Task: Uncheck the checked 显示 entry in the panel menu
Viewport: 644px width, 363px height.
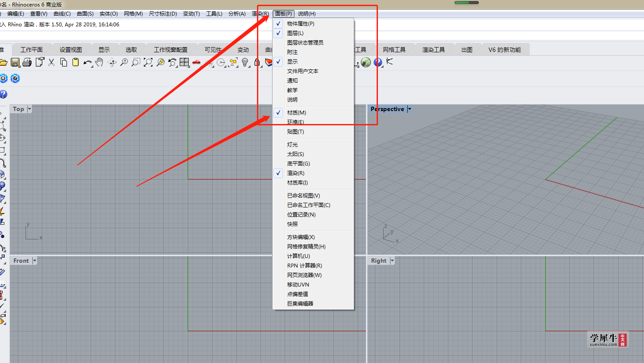Action: coord(313,62)
